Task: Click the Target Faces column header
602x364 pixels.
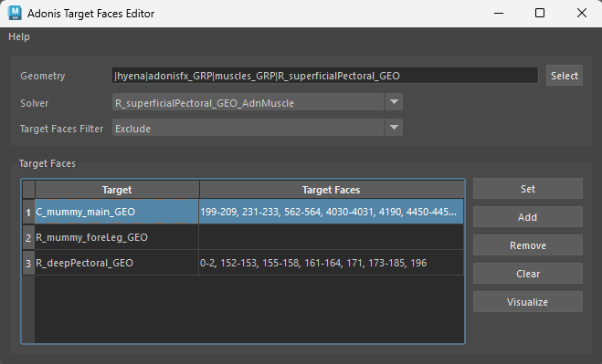Action: point(332,190)
